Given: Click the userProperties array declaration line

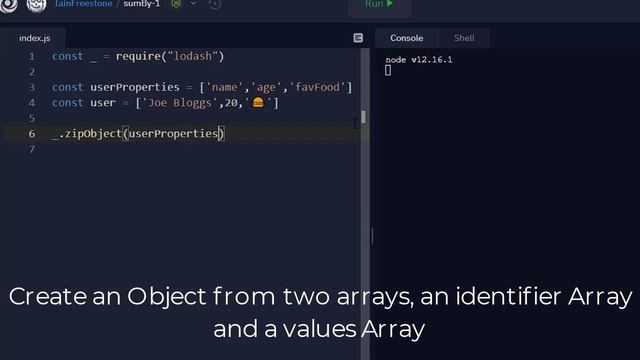Looking at the screenshot, I should click(x=202, y=87).
